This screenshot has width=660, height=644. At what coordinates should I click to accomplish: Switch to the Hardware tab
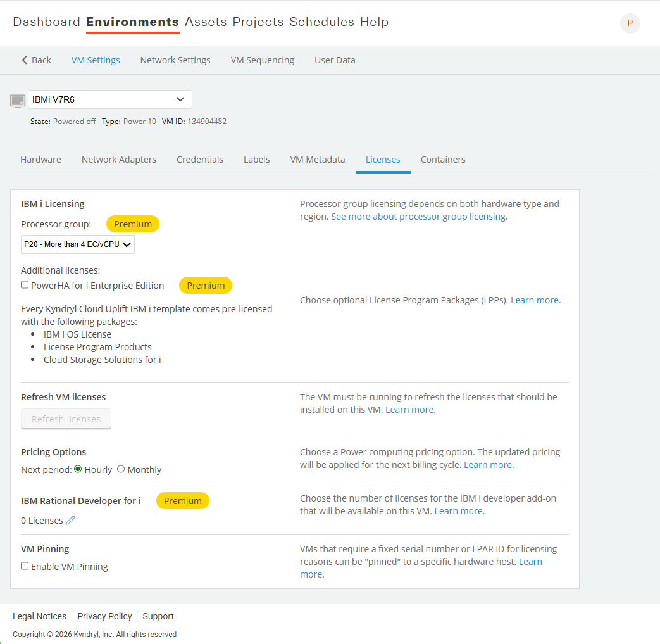point(40,160)
